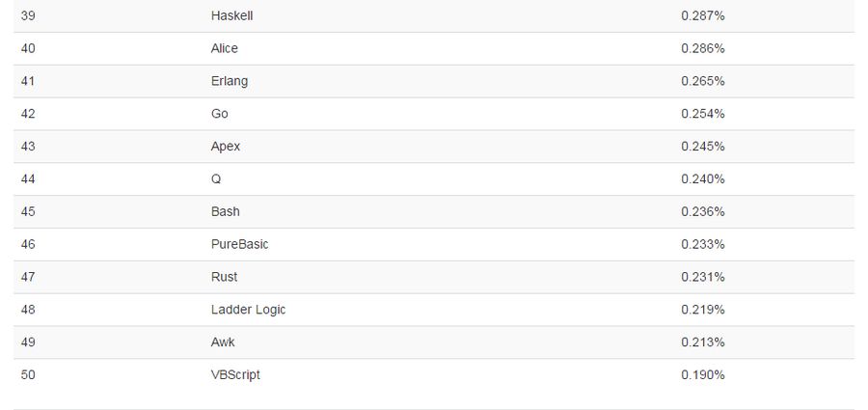The image size is (868, 410).
Task: Click rank number 50
Action: (x=28, y=374)
